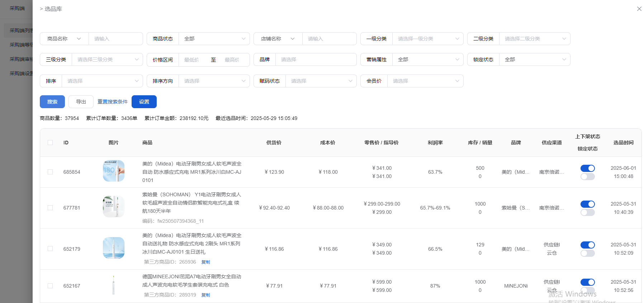
Task: Close the 选品库 panel with the X icon
Action: point(639,9)
